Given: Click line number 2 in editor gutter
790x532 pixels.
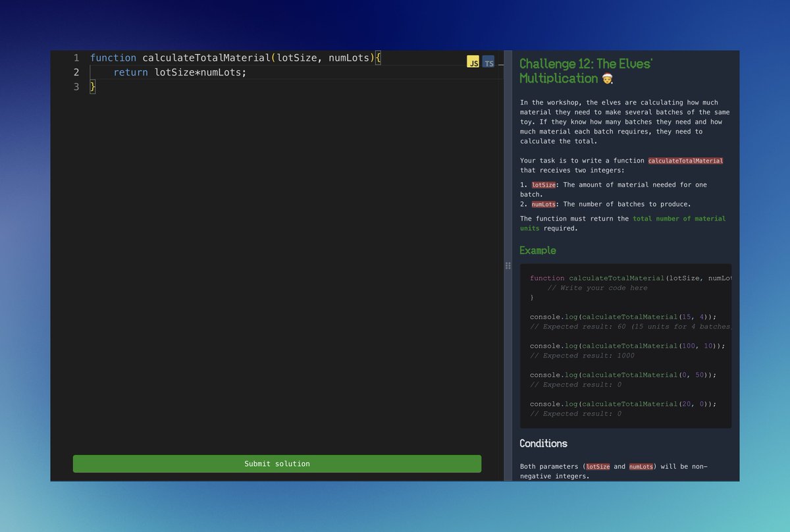Looking at the screenshot, I should 76,72.
